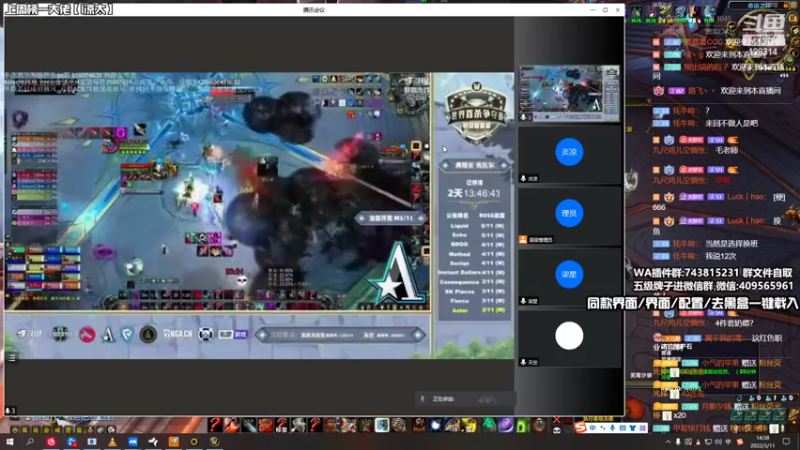Open taskbar search magnifier
The width and height of the screenshot is (800, 450).
(30, 441)
